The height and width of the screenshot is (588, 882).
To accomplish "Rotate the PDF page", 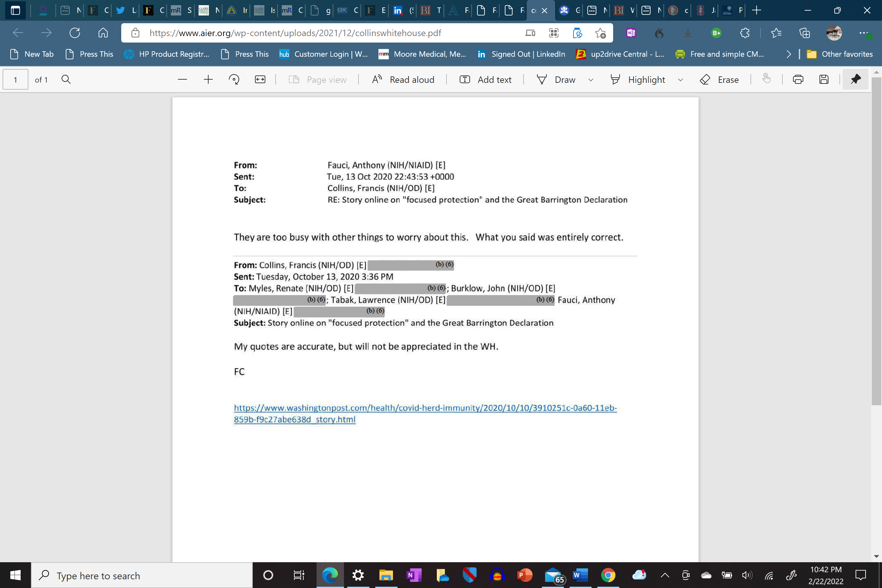I will pyautogui.click(x=234, y=80).
